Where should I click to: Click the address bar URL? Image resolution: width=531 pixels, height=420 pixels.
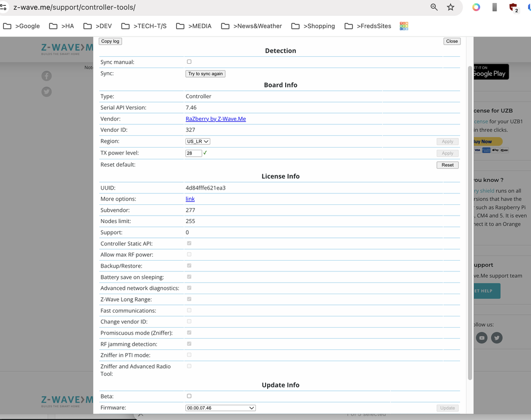74,7
